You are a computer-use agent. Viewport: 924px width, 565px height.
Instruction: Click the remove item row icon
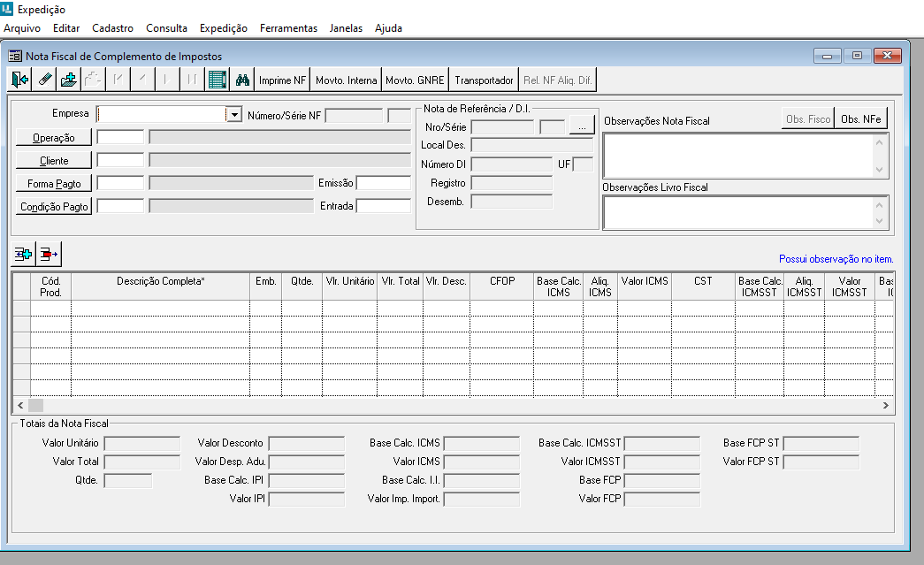[49, 254]
